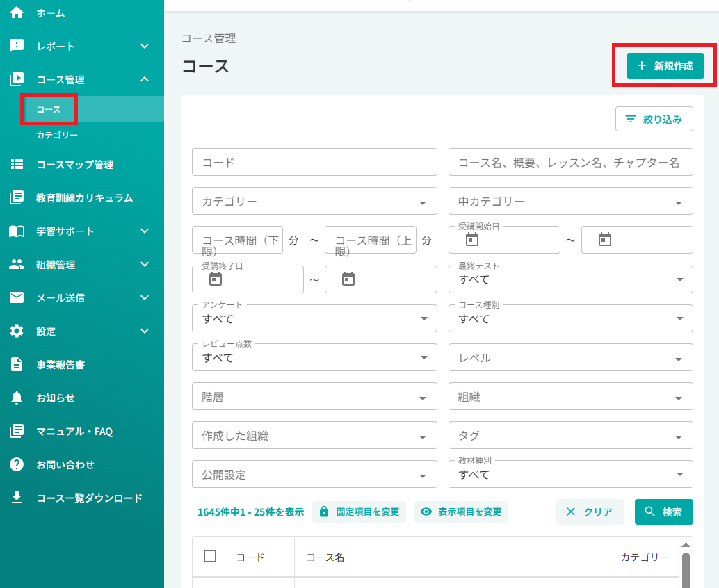Click the eye icon in 表示項目を変更
This screenshot has width=719, height=588.
pos(426,512)
